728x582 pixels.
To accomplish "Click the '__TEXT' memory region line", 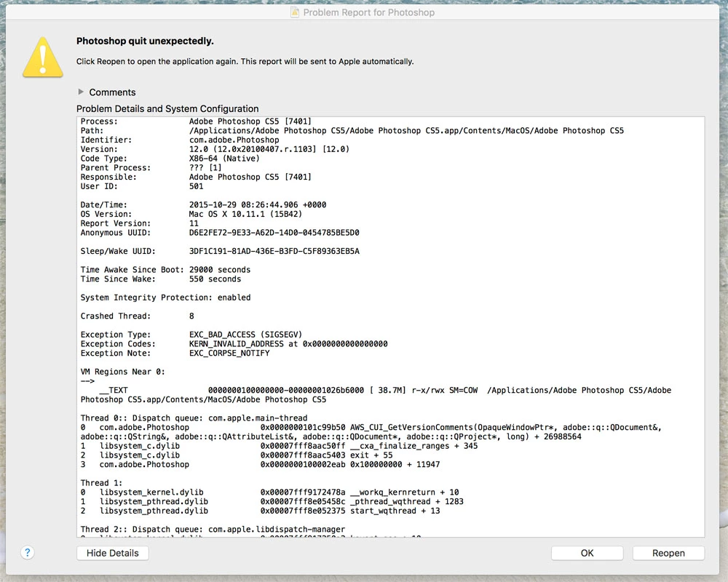I will pyautogui.click(x=376, y=396).
